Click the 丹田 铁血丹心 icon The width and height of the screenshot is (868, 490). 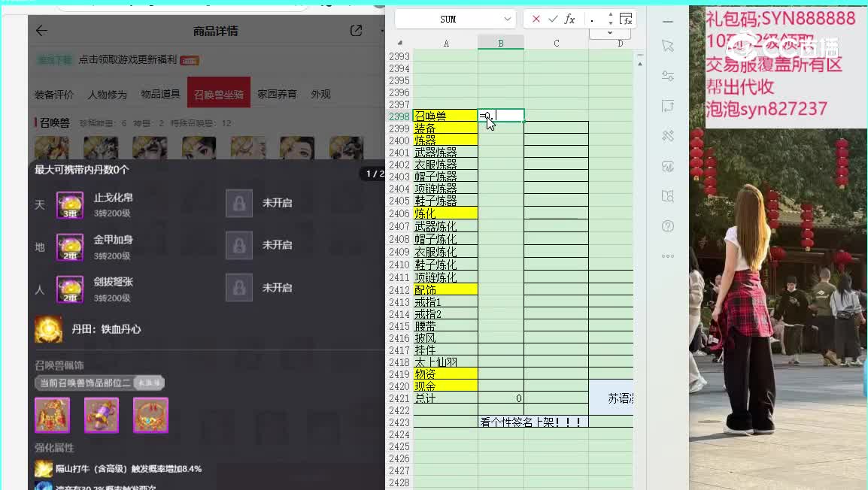click(49, 329)
